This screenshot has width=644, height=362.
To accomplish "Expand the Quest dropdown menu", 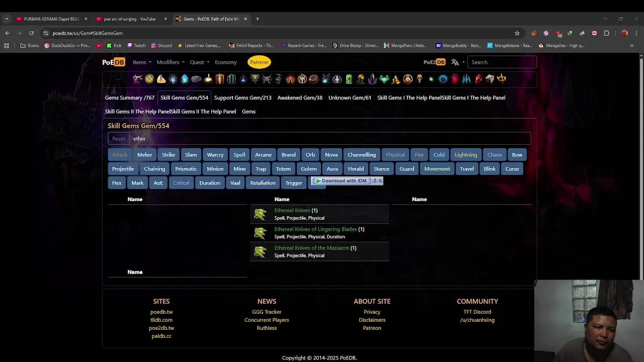I will pos(200,62).
